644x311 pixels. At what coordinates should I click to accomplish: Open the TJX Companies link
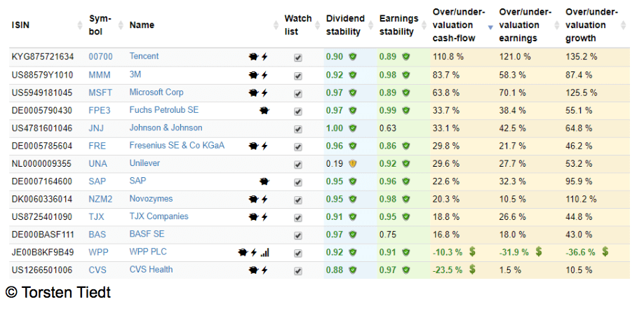[x=159, y=216]
